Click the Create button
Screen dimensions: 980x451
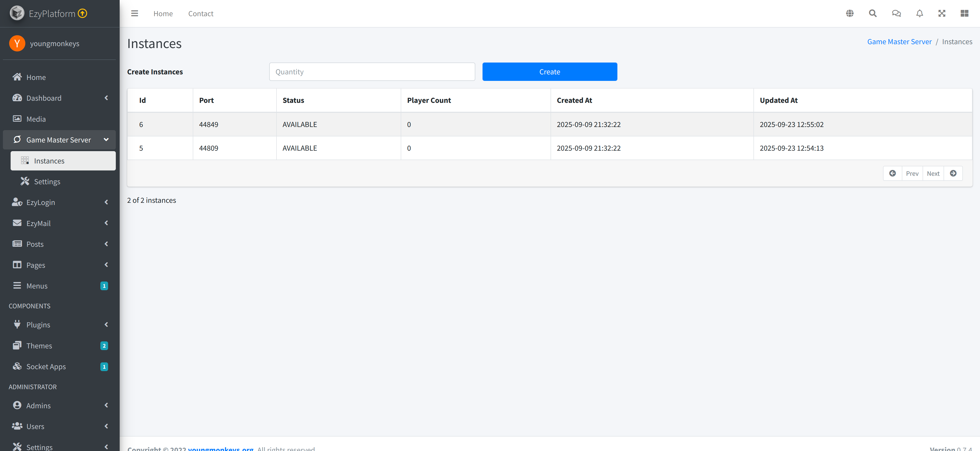point(549,71)
